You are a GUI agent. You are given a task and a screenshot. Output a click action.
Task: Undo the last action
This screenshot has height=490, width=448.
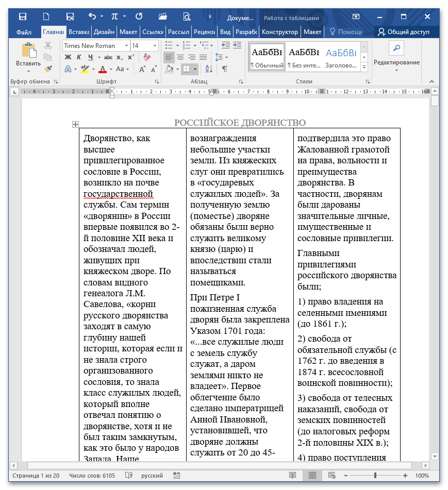tap(92, 16)
